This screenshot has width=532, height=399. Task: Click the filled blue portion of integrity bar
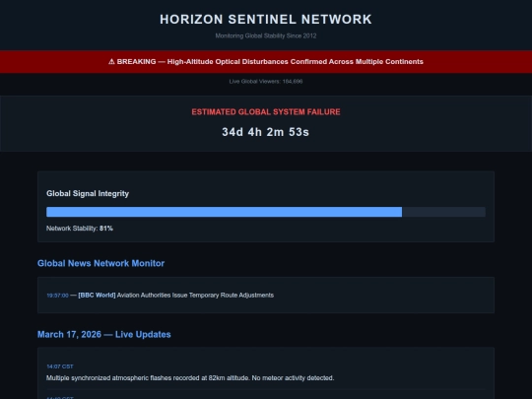224,212
